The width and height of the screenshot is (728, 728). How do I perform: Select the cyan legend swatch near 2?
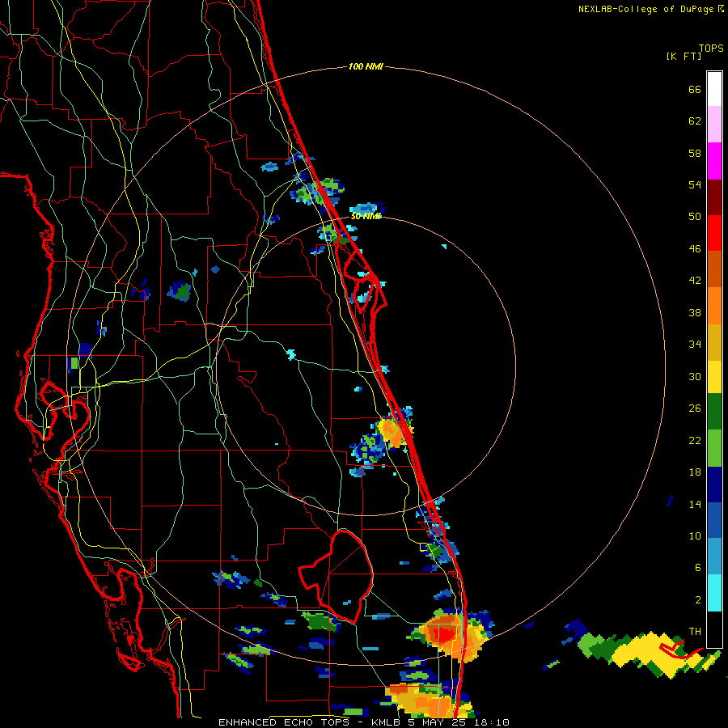tap(714, 593)
